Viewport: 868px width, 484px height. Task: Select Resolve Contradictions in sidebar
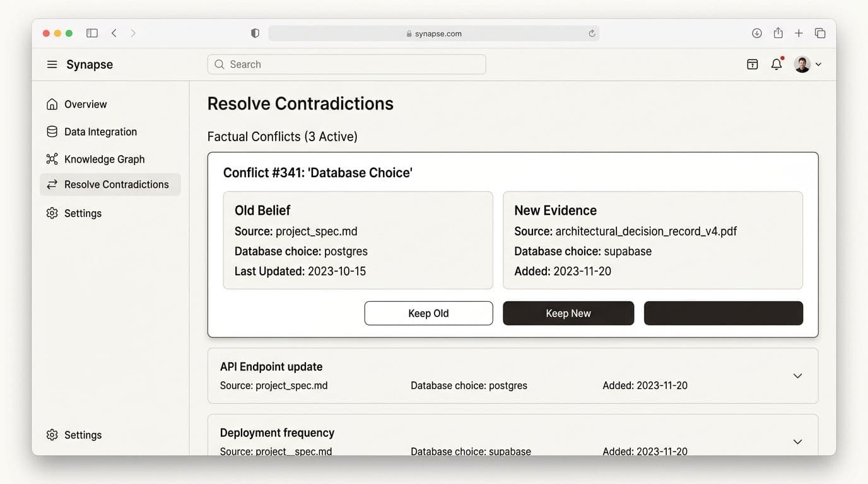(x=110, y=184)
